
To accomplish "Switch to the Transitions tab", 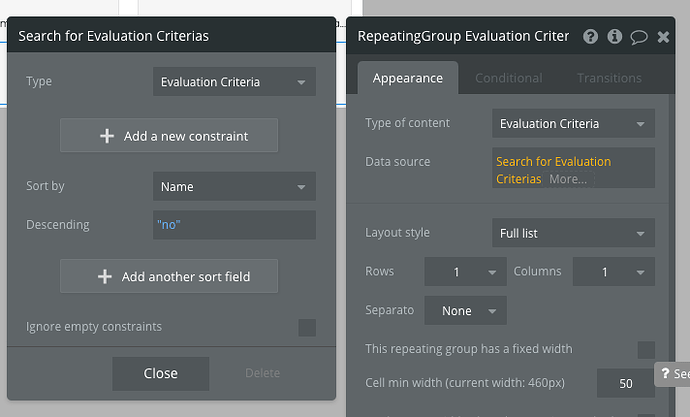I will coord(609,78).
